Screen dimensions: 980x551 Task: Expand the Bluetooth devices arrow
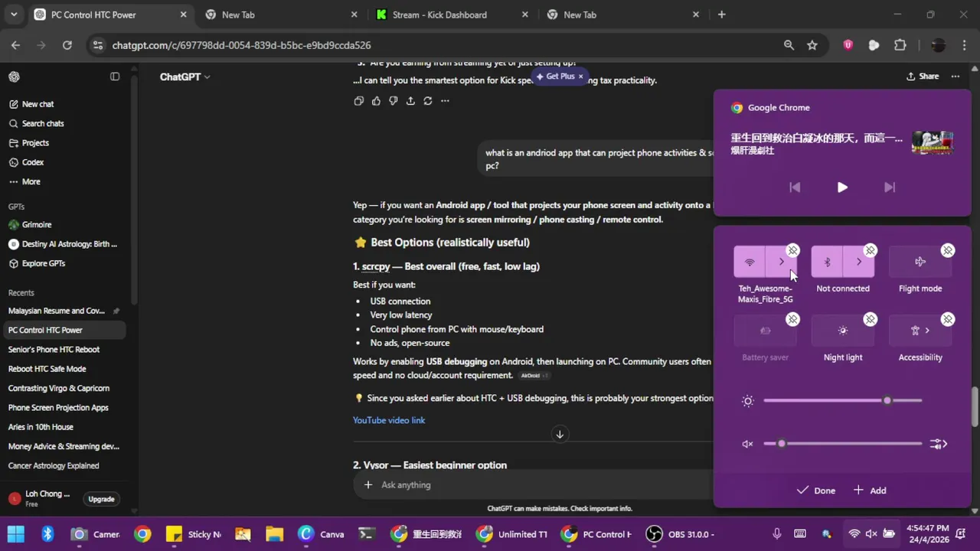point(859,262)
